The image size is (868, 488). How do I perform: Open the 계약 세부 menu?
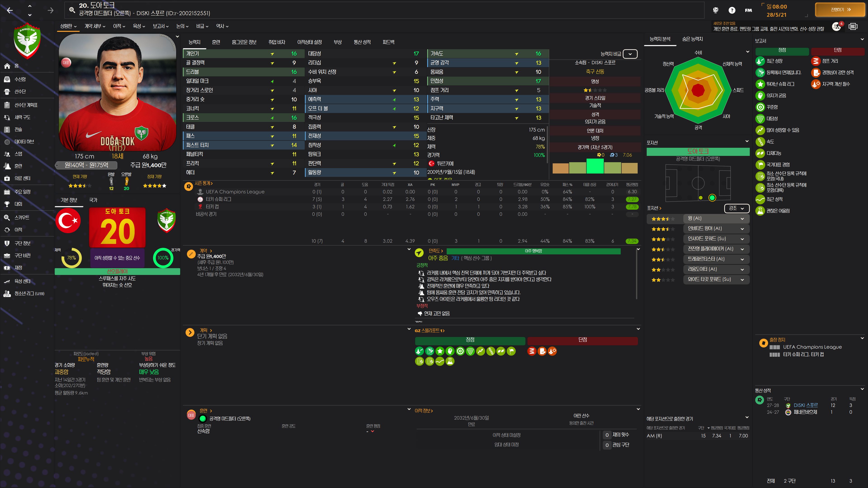coord(95,26)
